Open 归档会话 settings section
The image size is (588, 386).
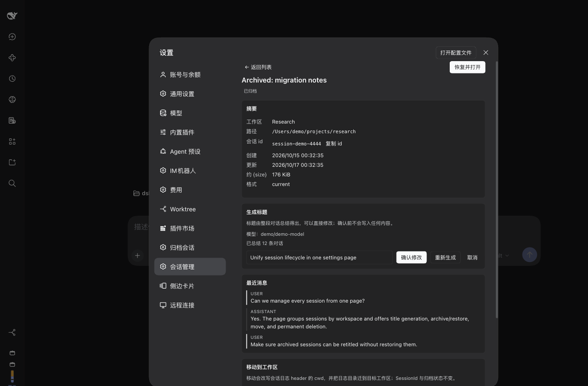(190, 248)
